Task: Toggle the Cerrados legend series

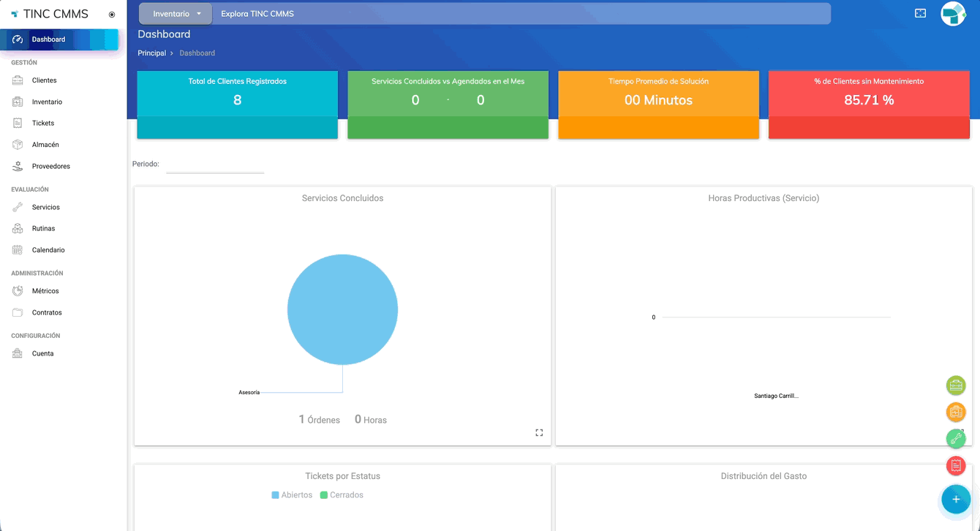Action: (x=341, y=495)
